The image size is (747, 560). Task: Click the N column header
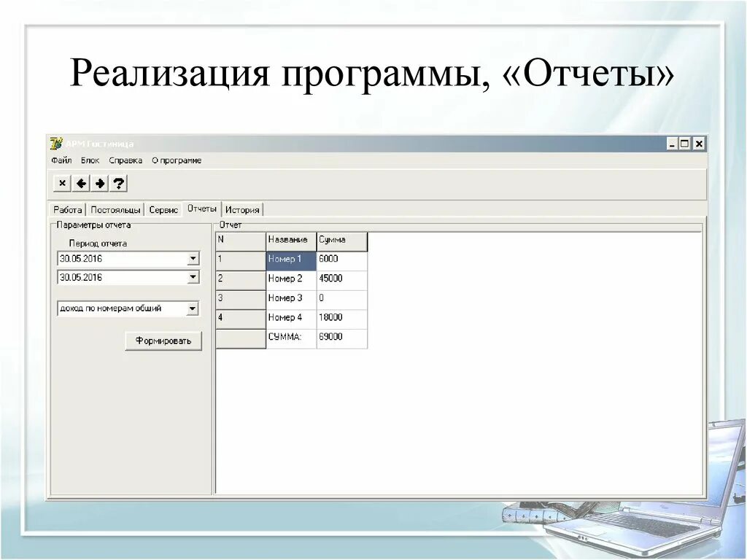click(241, 241)
